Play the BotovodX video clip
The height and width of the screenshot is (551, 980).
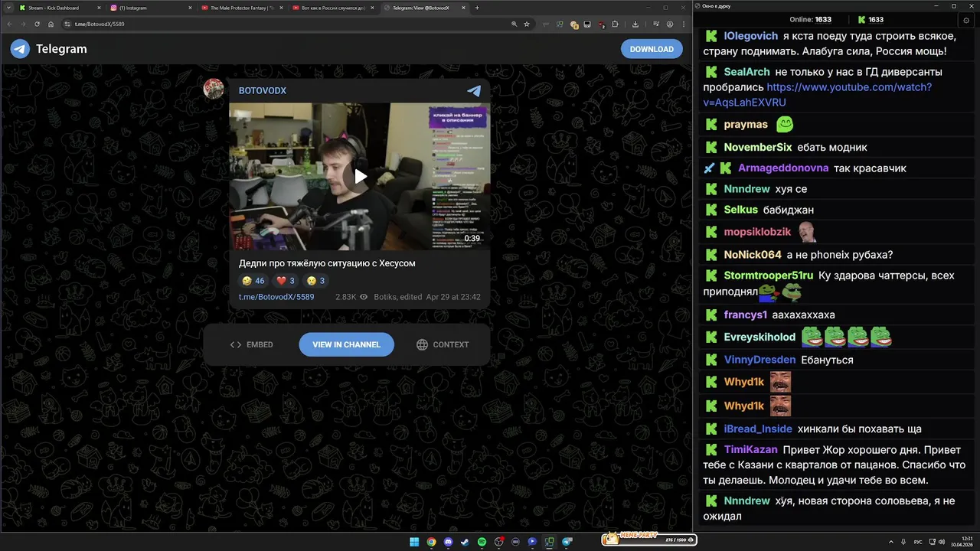pos(360,177)
